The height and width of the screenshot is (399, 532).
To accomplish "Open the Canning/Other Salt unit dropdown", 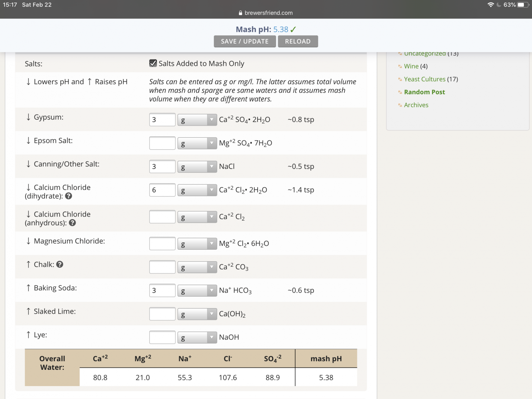I will click(197, 167).
